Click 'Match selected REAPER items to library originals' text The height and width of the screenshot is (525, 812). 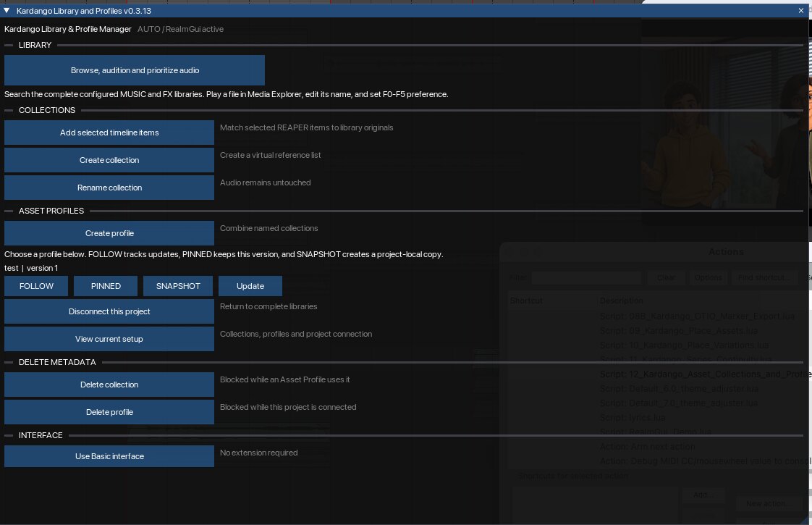307,127
